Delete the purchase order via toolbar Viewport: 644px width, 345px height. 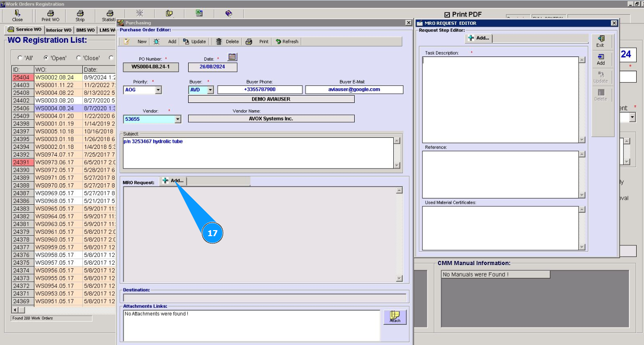point(227,41)
